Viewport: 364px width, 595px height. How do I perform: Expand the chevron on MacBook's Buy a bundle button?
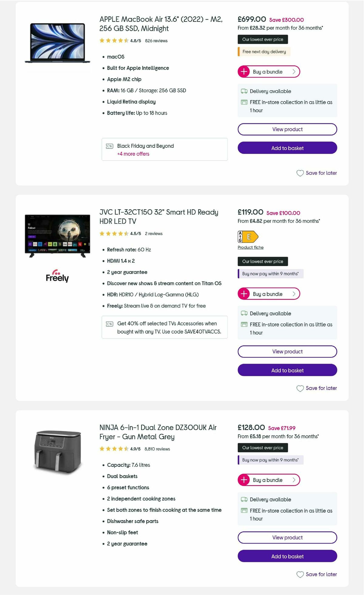click(294, 72)
